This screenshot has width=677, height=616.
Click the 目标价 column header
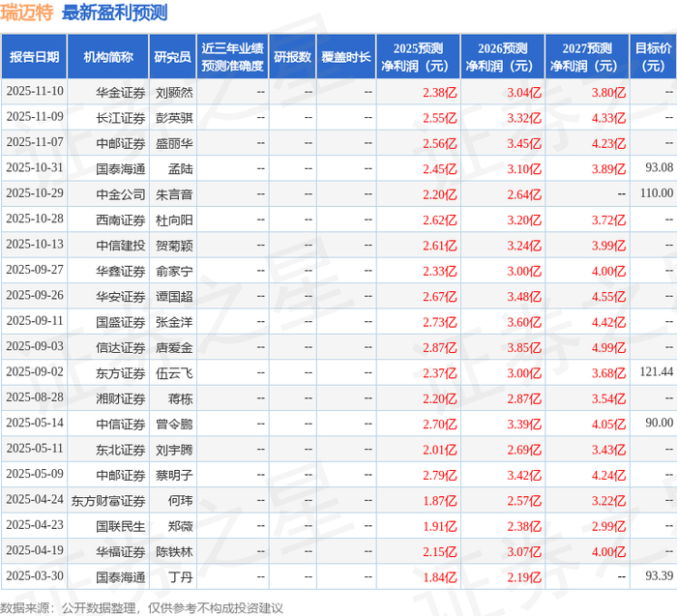coord(654,57)
